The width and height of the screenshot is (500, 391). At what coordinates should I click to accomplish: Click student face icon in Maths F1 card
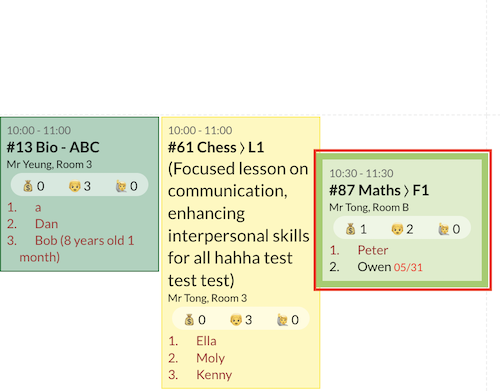(397, 229)
